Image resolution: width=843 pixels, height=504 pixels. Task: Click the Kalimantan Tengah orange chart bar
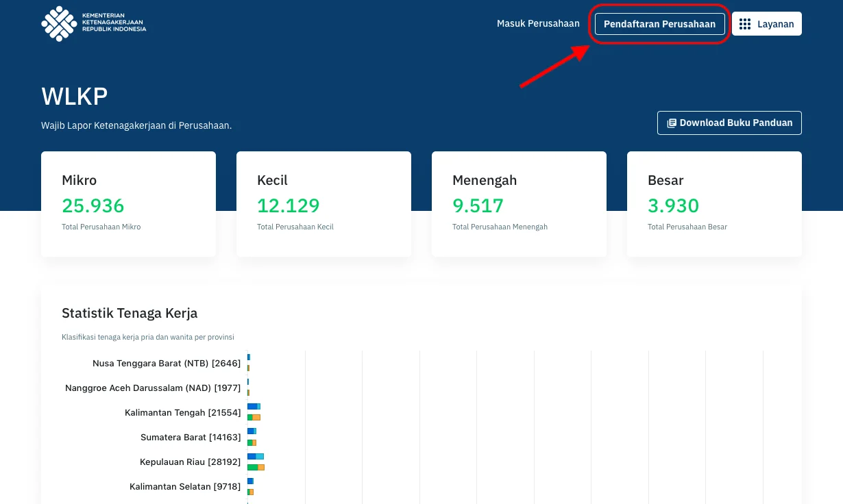(x=256, y=417)
